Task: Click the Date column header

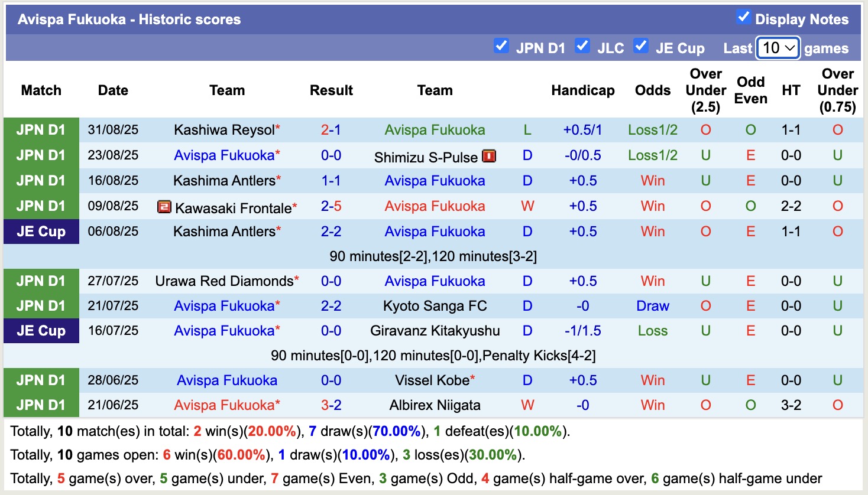Action: [112, 90]
